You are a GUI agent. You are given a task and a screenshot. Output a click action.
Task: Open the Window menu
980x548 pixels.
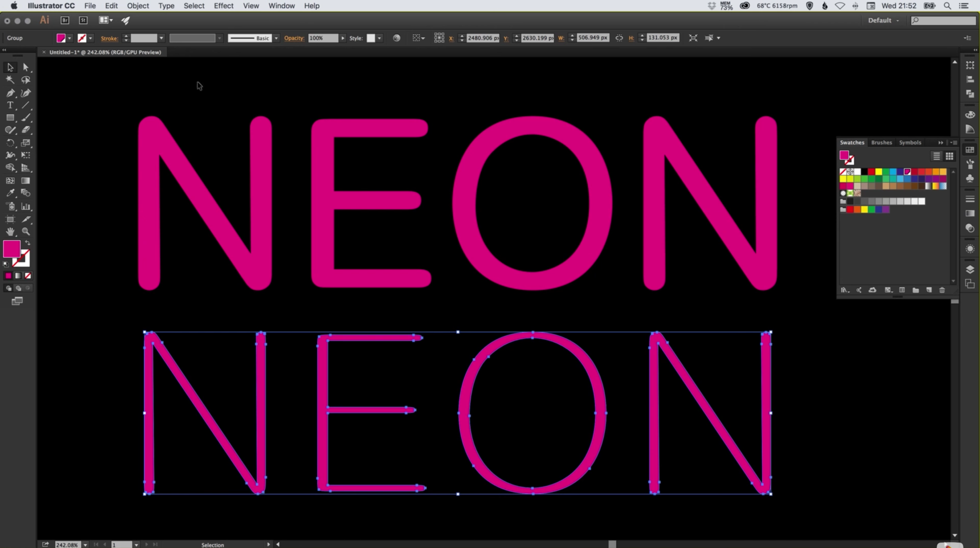281,5
